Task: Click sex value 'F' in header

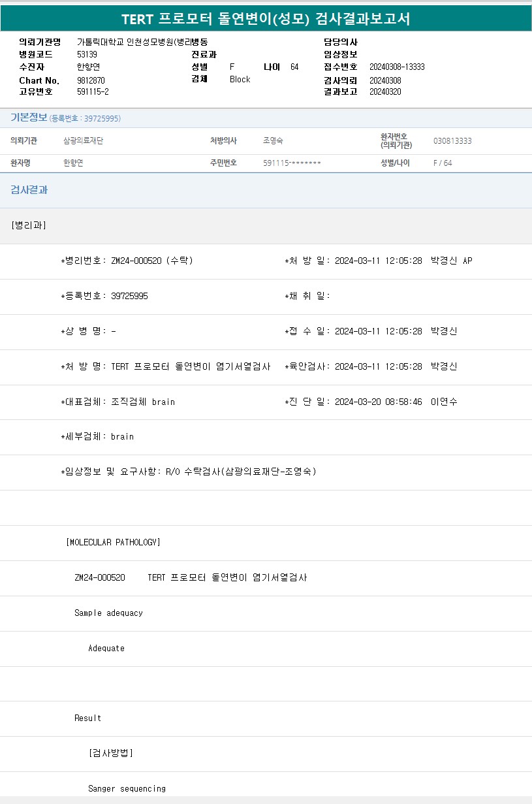Action: (x=232, y=67)
